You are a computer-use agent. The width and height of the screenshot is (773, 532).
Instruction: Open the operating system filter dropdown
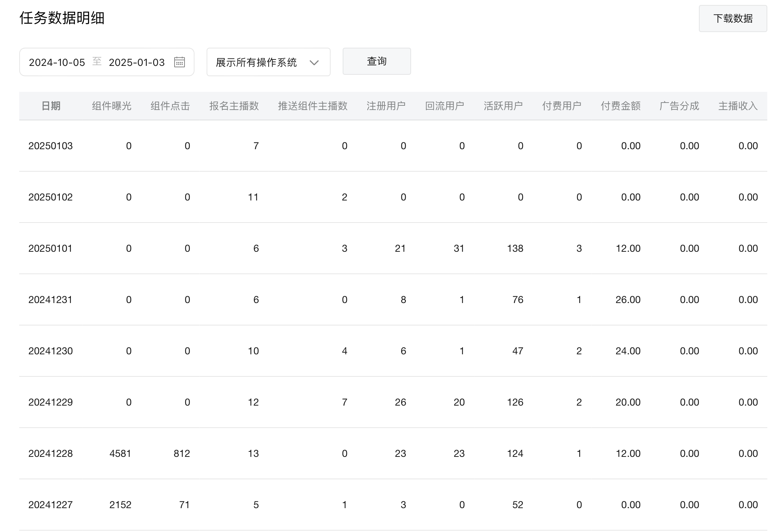click(256, 62)
